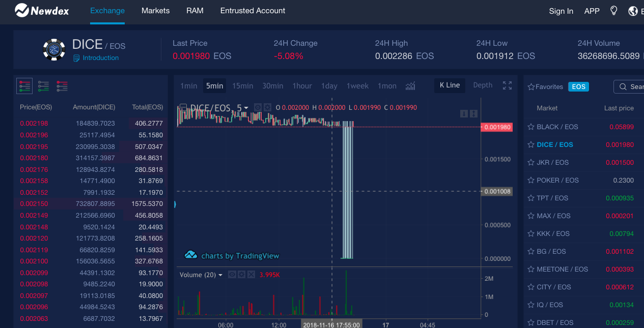Screen dimensions: 644x328
Task: Star the JKR / EOS market
Action: coord(531,163)
